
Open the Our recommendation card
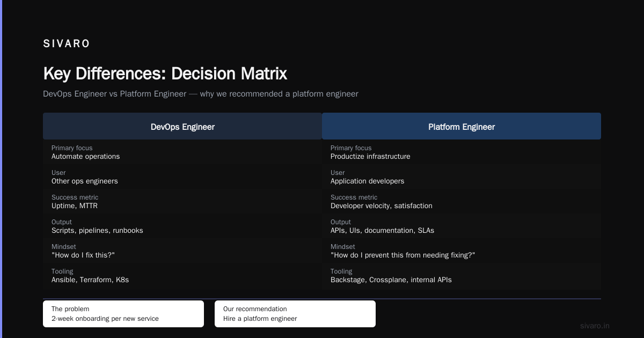point(295,314)
